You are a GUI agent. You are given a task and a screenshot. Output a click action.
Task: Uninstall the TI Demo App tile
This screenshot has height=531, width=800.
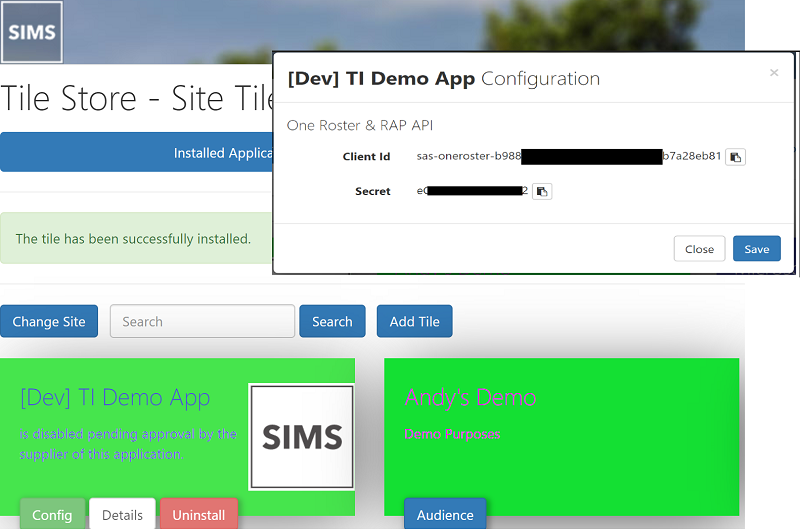click(198, 514)
